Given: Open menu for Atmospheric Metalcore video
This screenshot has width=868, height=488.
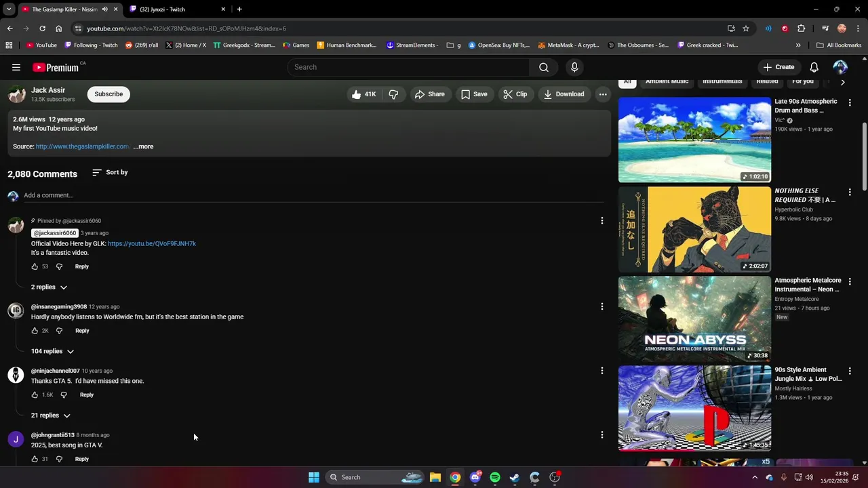Looking at the screenshot, I should (850, 281).
